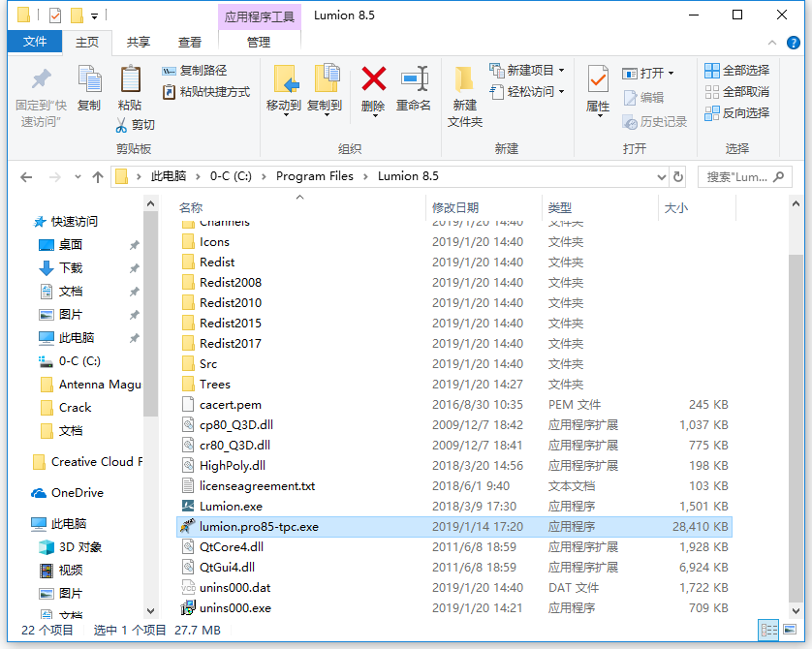The image size is (812, 649).
Task: Click the Lumion.exe application icon
Action: [x=188, y=507]
